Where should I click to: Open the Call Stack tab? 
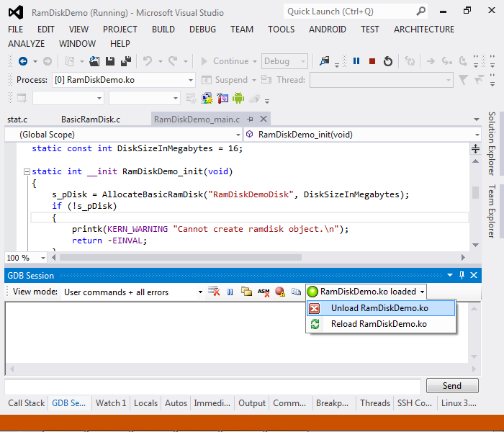coord(27,403)
